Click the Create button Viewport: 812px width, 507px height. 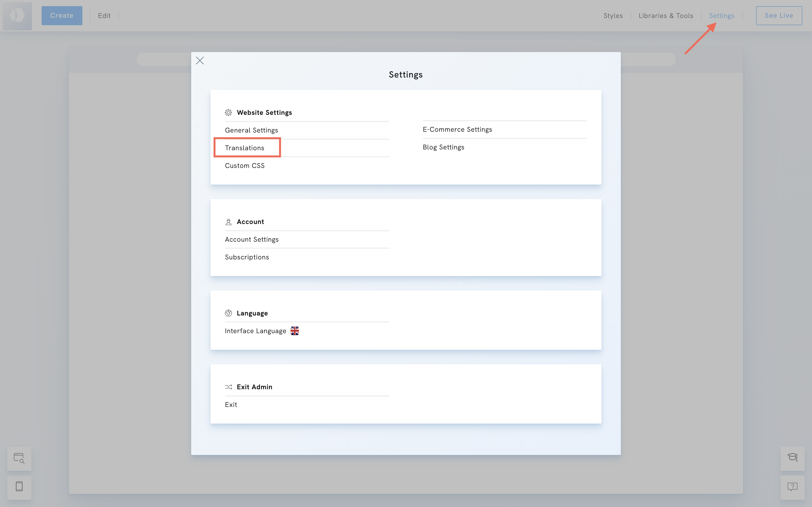point(62,16)
